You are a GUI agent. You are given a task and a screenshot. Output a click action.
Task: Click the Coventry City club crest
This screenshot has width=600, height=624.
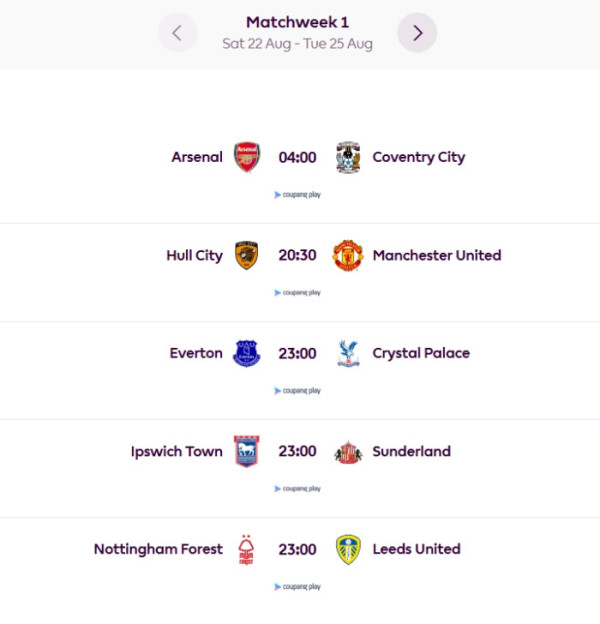point(348,157)
